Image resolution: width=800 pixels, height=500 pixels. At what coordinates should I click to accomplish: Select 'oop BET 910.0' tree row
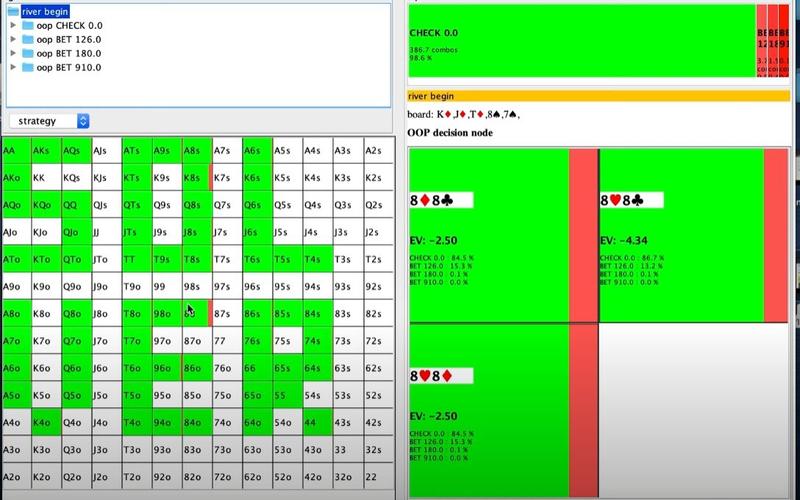pos(69,67)
